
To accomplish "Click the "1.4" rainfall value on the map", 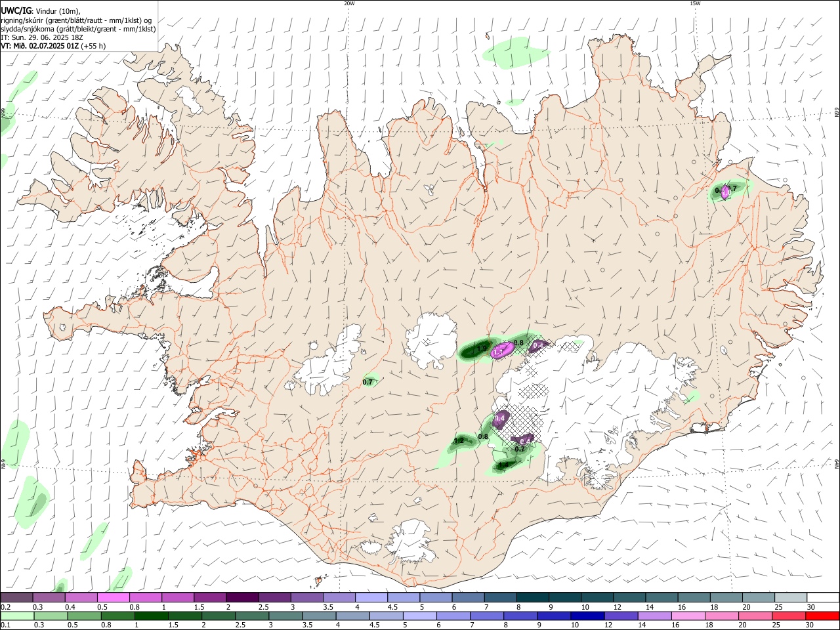I will click(503, 465).
